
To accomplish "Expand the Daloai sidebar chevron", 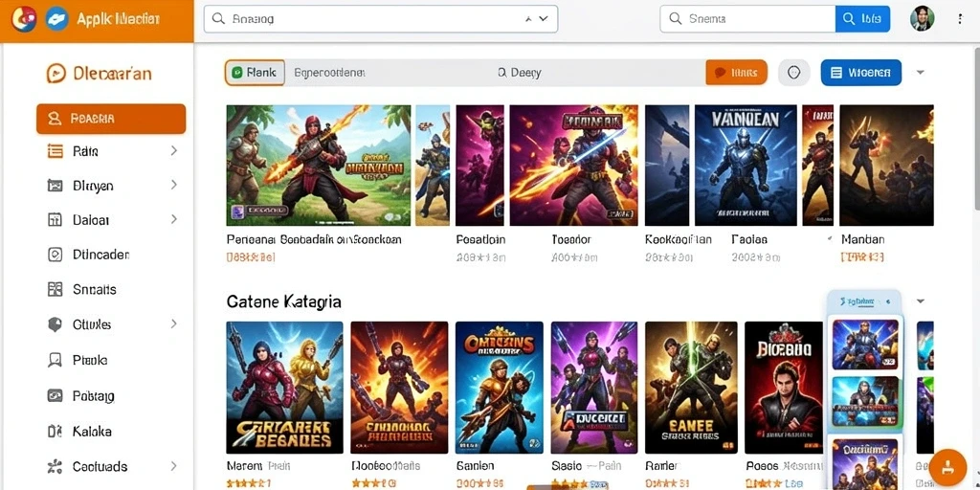I will click(174, 219).
